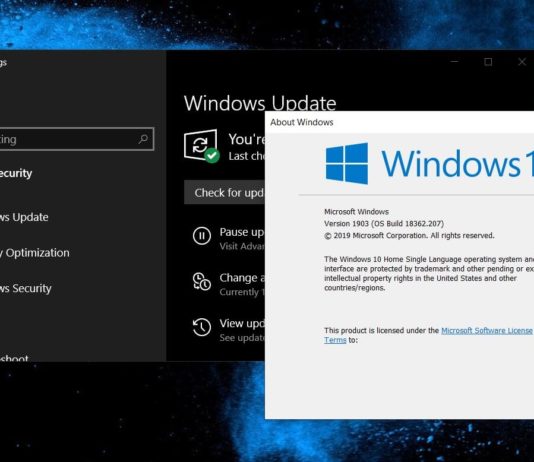Click the 2019 Microsoft Corporation copyright line
Screen dimensions: 534x462
[x=409, y=236]
